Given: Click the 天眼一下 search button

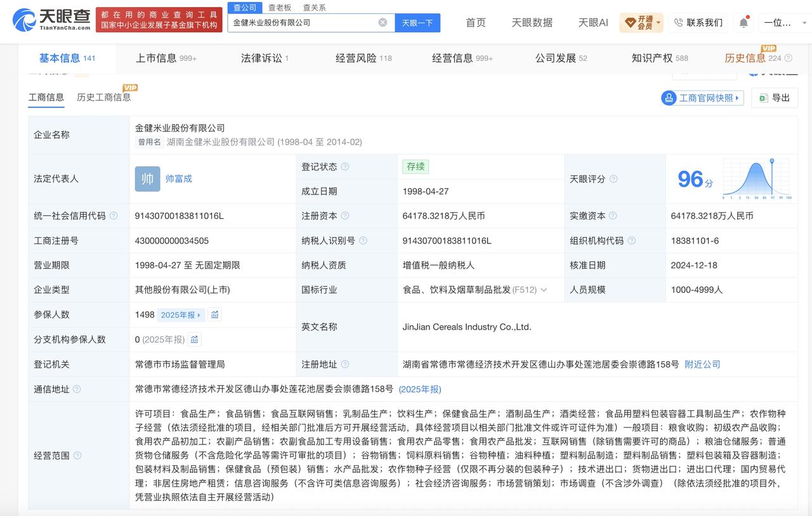Looking at the screenshot, I should [x=417, y=22].
